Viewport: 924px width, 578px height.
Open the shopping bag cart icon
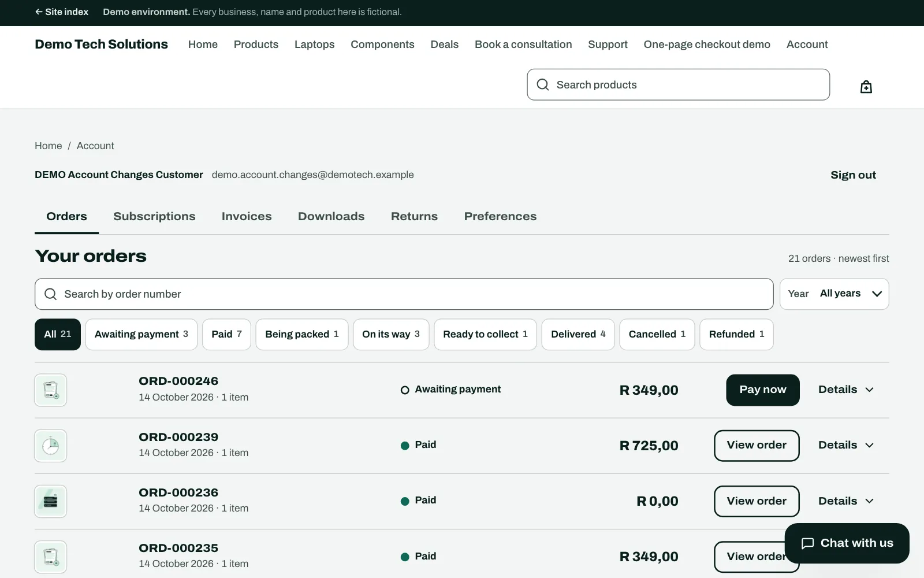866,87
